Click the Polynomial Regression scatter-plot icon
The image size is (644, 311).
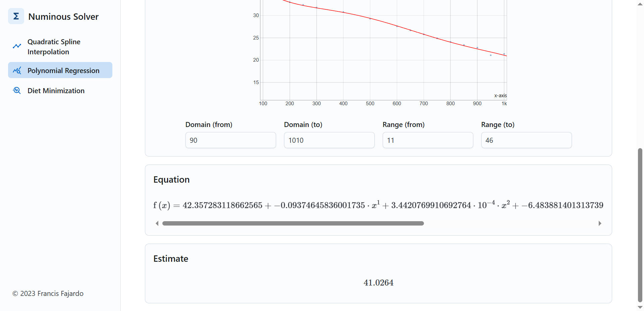tap(17, 70)
